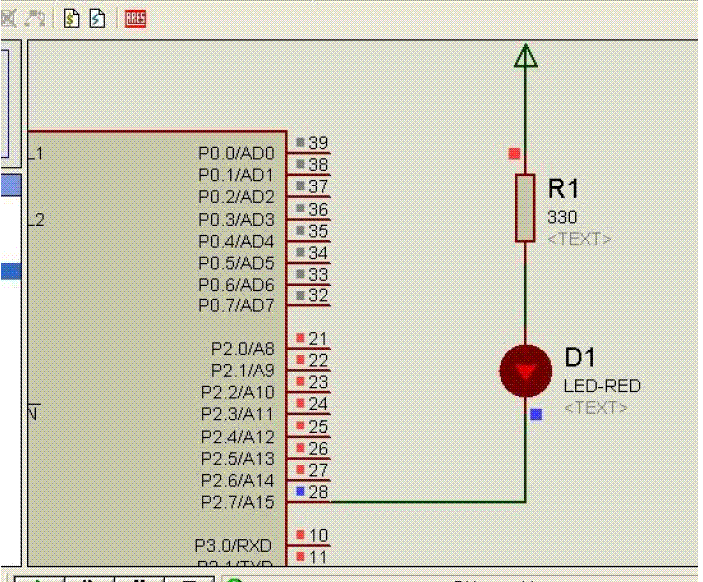703x582 pixels.
Task: Click the power terminal arrow above R1
Action: pos(525,56)
